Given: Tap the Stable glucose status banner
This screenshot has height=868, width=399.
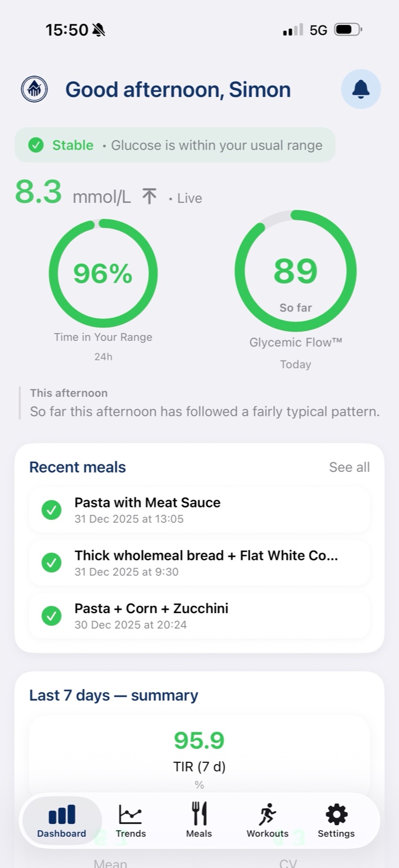Looking at the screenshot, I should 175,145.
